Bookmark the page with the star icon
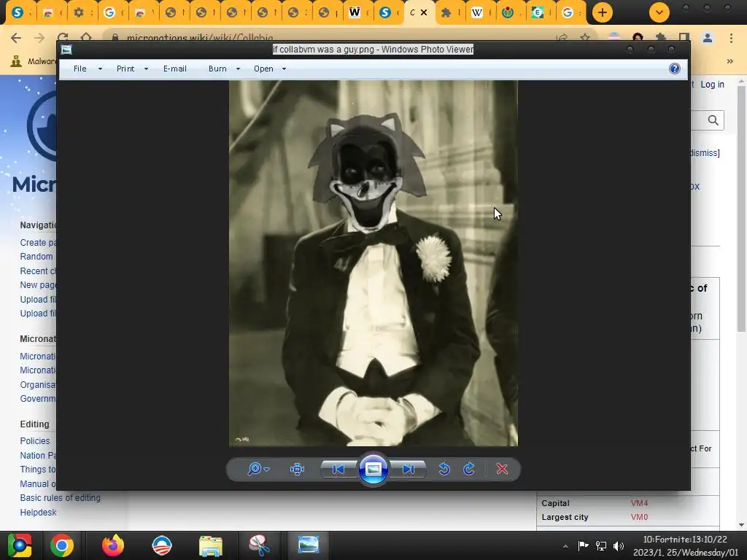The height and width of the screenshot is (560, 747). [585, 38]
